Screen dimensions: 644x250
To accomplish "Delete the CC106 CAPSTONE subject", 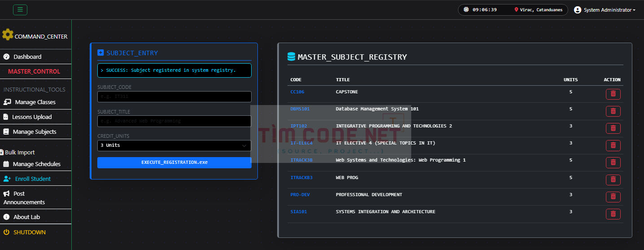I will coord(613,94).
